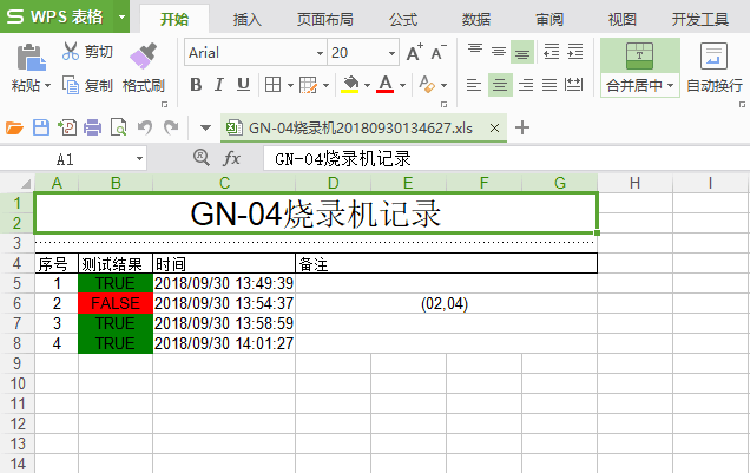Viewport: 750px width, 473px height.
Task: Click the increase font size icon
Action: click(414, 52)
